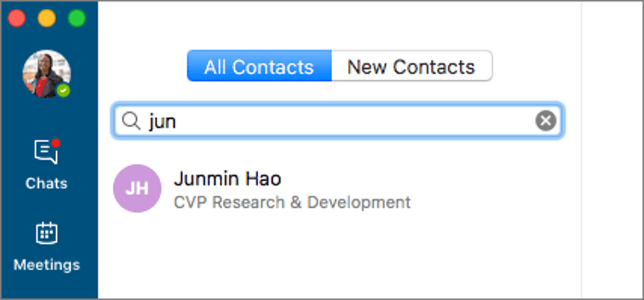Minimize the window with yellow button
Image resolution: width=644 pixels, height=300 pixels.
tap(47, 18)
